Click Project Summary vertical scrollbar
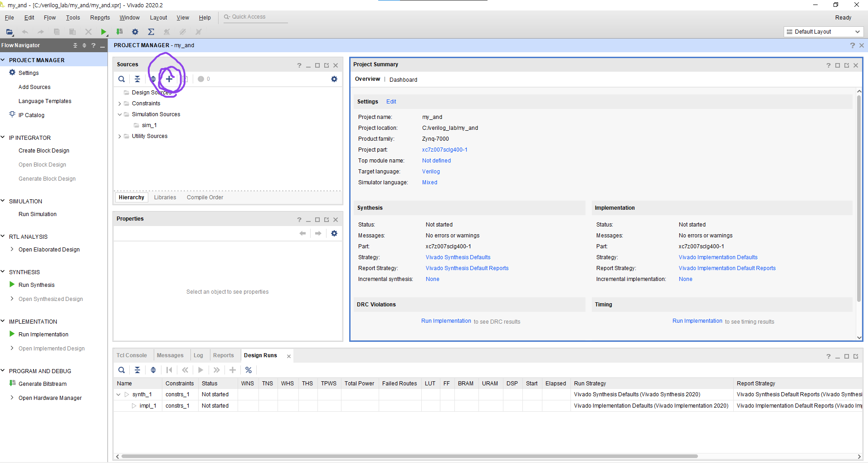868x463 pixels. click(x=858, y=198)
